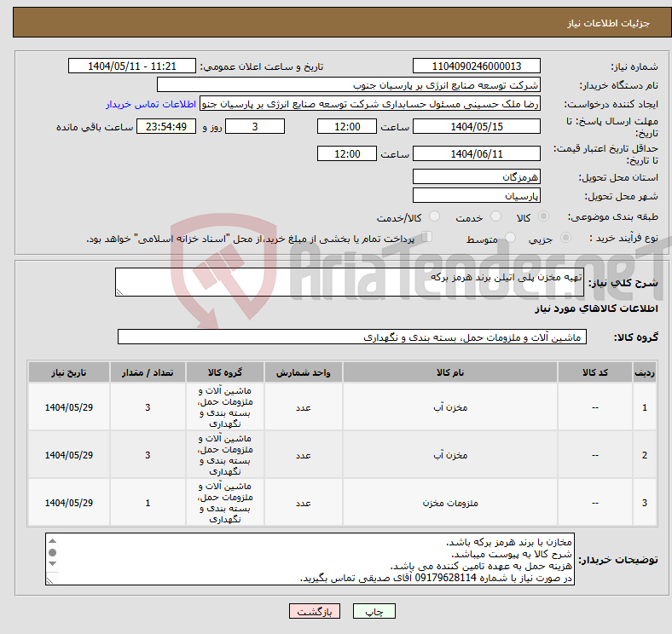Select the خدمت radio button
672x634 pixels.
(495, 216)
